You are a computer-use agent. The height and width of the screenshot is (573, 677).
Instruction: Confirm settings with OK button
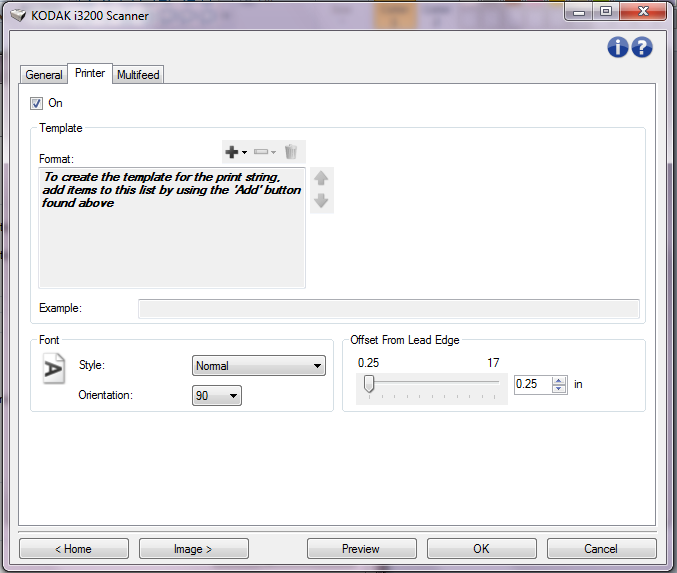coord(481,549)
